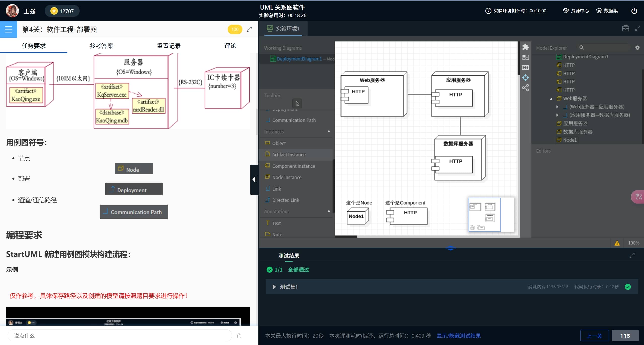Open the extensions puzzle-piece icon

pos(525,47)
